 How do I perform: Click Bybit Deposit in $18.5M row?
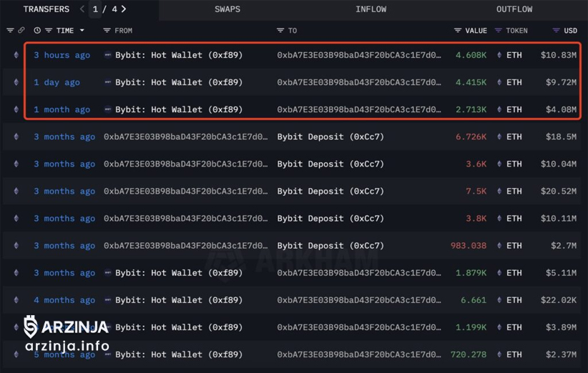[x=330, y=137]
